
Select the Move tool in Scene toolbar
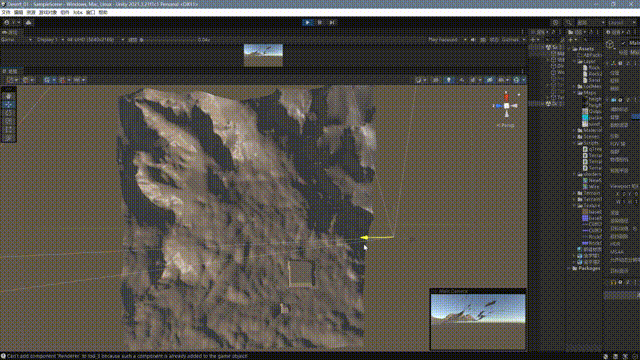point(8,105)
